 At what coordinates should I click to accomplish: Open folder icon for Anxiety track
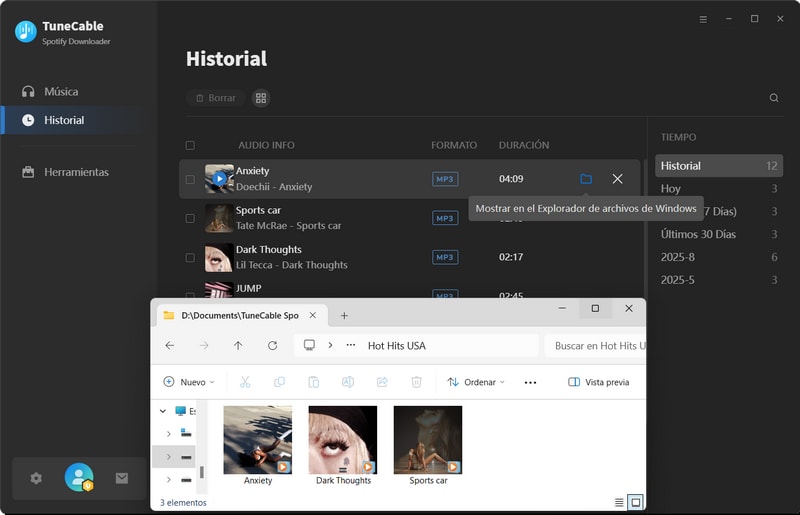pos(586,179)
